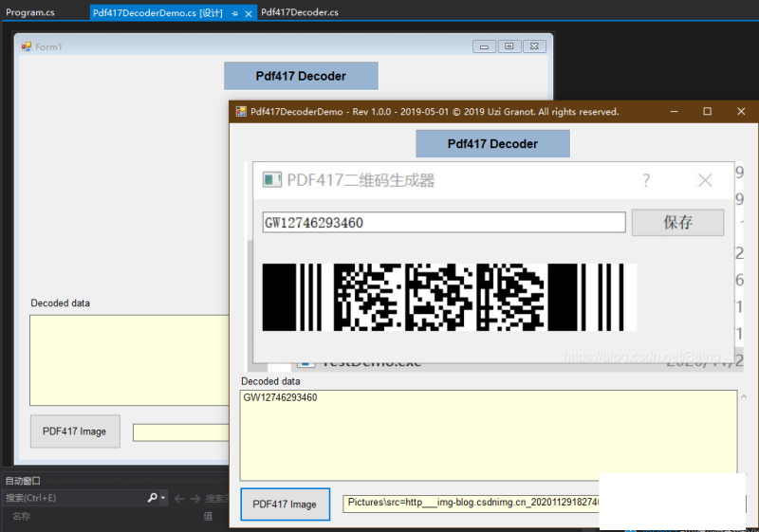Close the Form1 designer window
759x532 pixels.
tap(534, 46)
